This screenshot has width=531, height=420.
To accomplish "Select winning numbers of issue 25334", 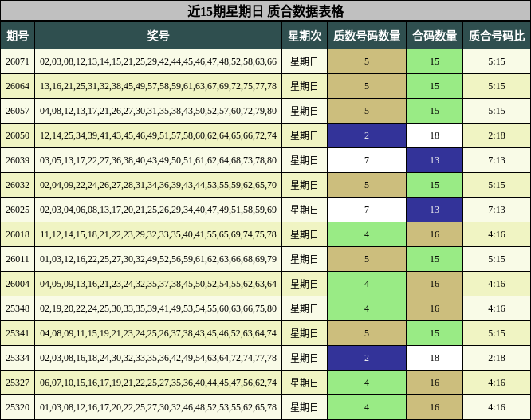I will coord(158,358).
